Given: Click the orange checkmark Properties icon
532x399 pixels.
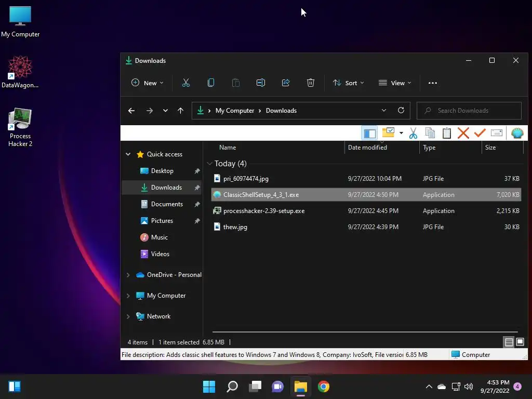Looking at the screenshot, I should (480, 132).
